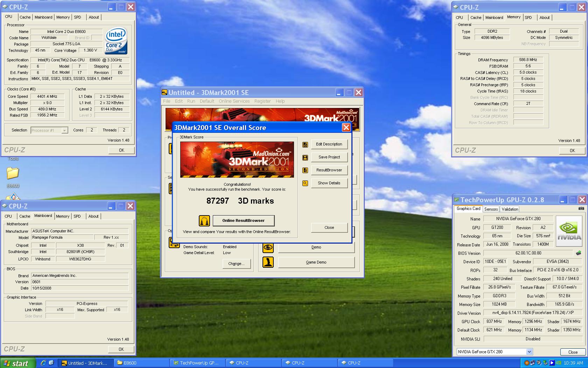Click the Demo eye icon in 3DMark
588x368 pixels.
[268, 247]
